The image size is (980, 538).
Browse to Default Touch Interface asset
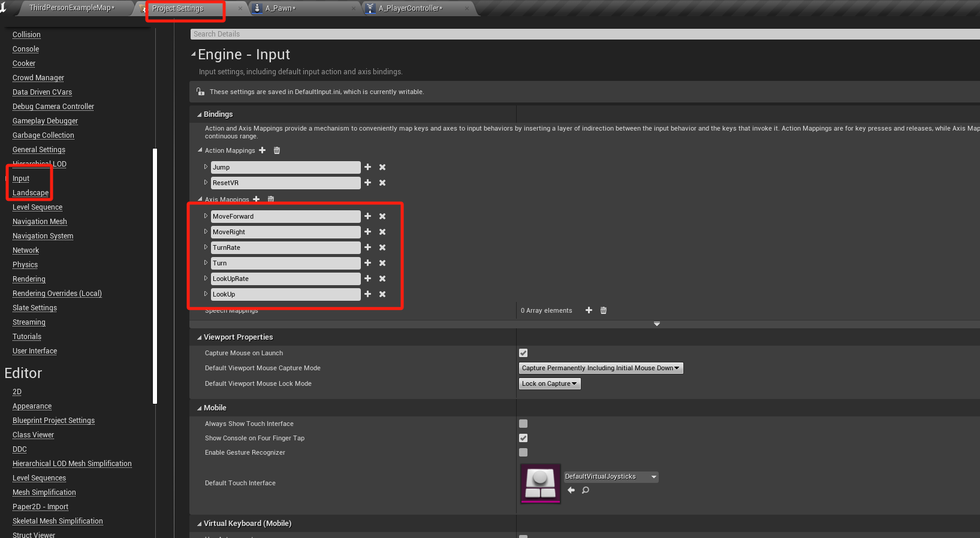click(586, 490)
